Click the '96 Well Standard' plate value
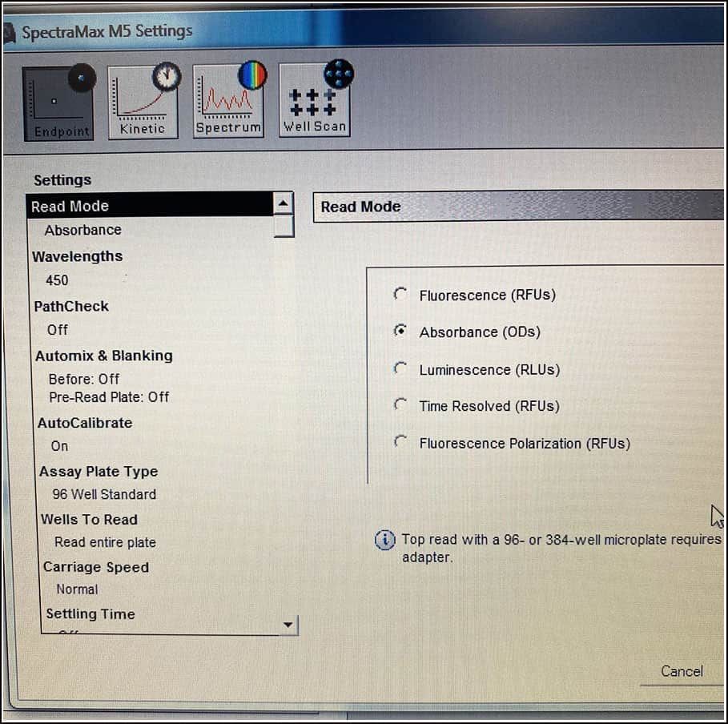The image size is (728, 724). pos(104,494)
